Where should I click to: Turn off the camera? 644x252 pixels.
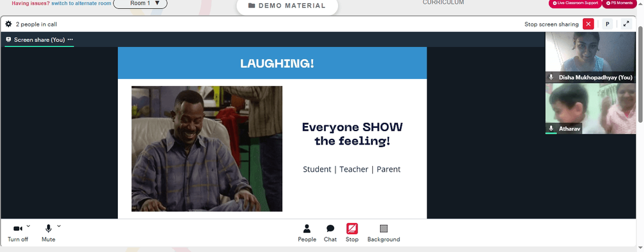[17, 233]
